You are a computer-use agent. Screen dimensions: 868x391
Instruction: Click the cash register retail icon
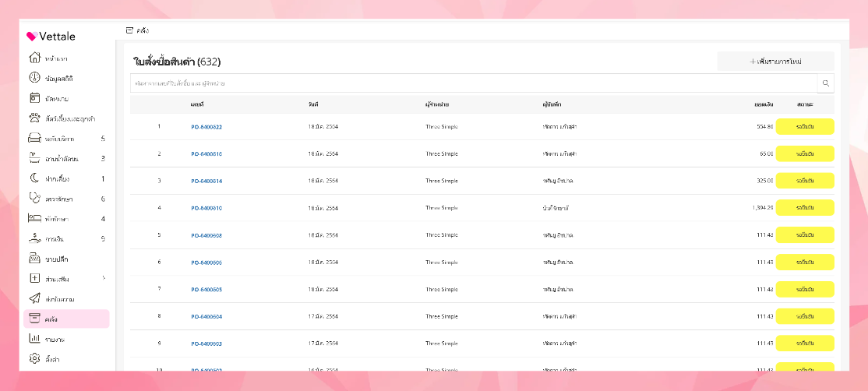[34, 259]
